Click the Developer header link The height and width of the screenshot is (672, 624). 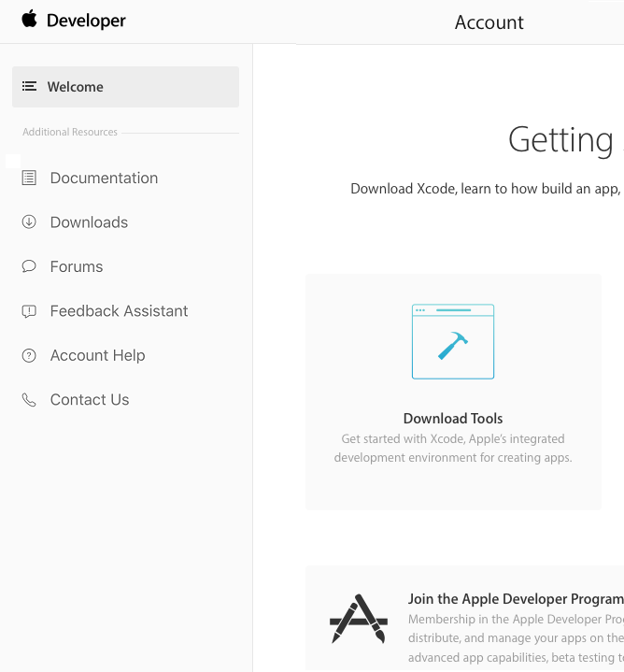86,21
